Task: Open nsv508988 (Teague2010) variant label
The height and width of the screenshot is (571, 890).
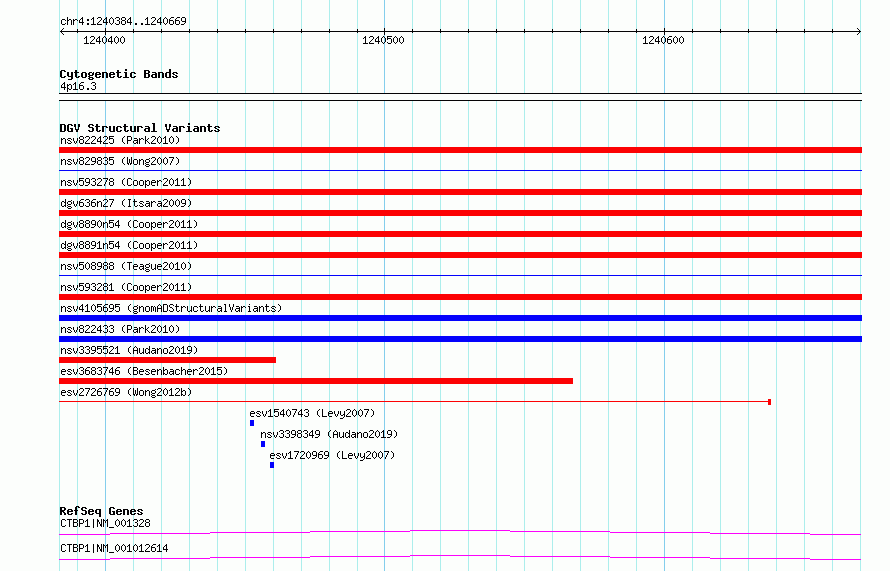Action: point(126,266)
